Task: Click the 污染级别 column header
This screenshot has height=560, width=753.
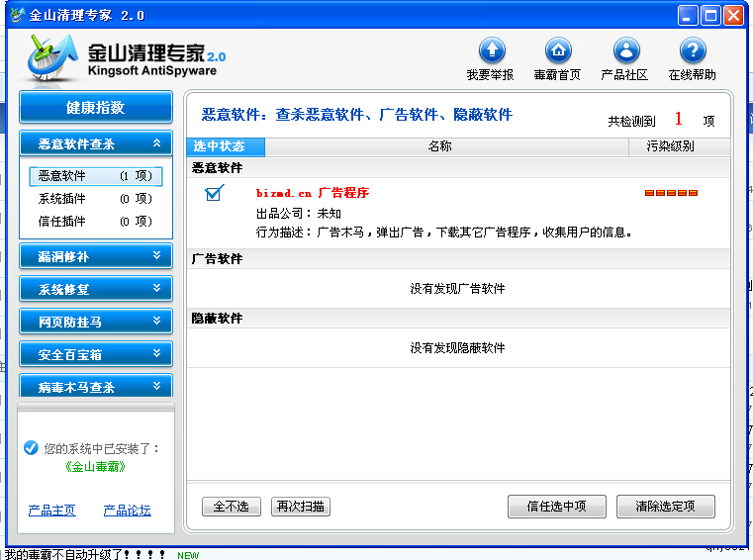Action: click(x=680, y=146)
